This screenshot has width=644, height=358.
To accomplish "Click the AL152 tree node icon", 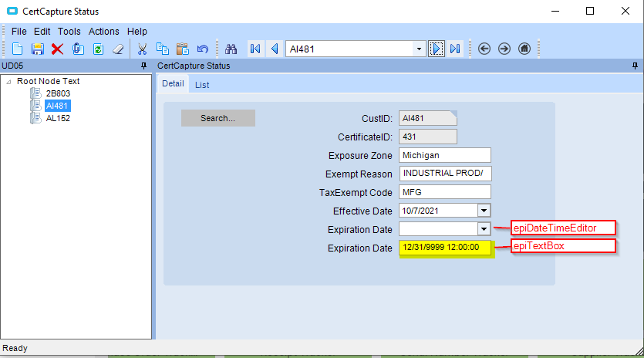I will [x=35, y=118].
